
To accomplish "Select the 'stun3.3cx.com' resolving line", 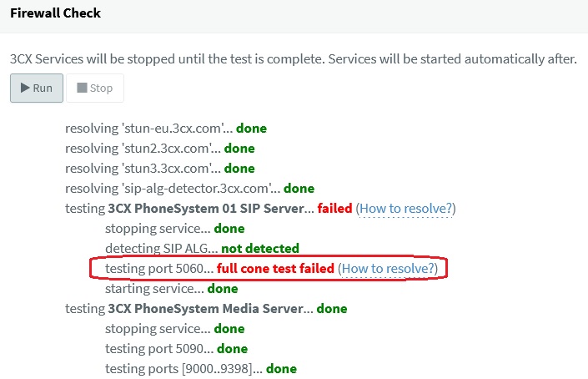I will (160, 168).
